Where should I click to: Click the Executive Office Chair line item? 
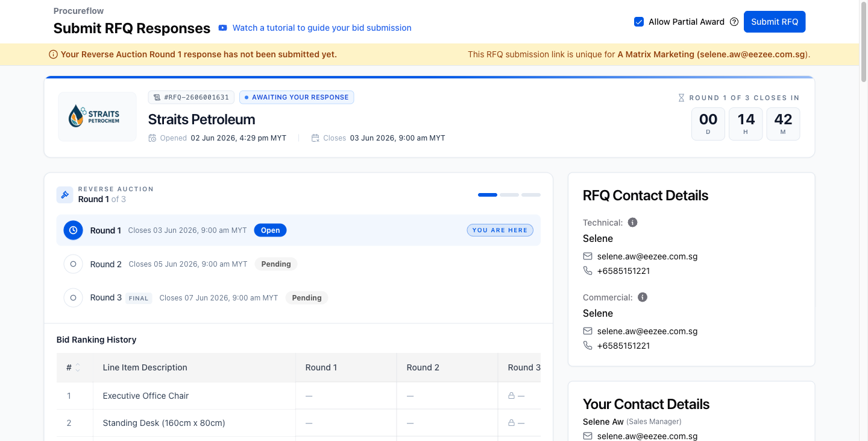pos(146,396)
